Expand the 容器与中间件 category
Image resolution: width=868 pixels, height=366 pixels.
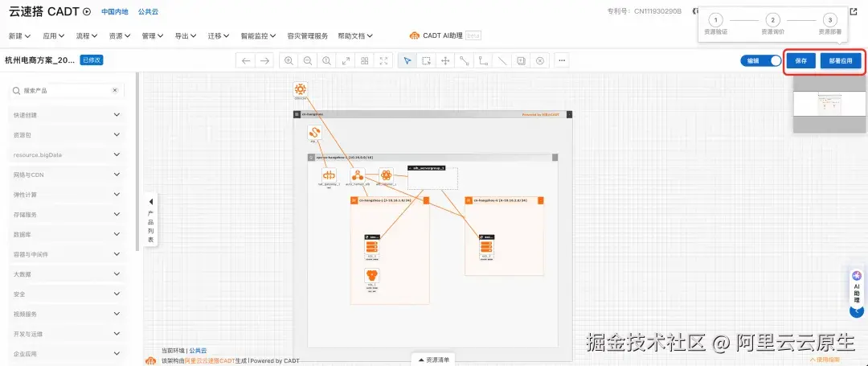67,255
